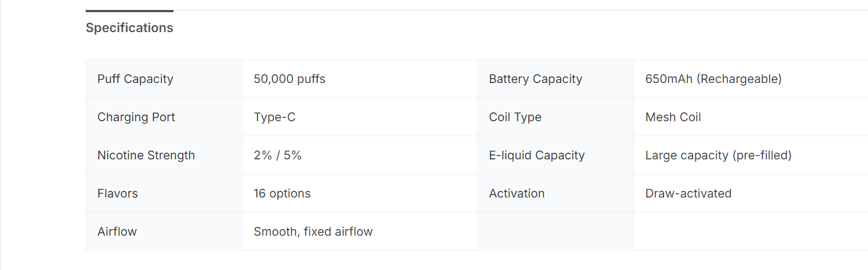Image resolution: width=868 pixels, height=270 pixels.
Task: Select the Draw-activated value
Action: point(688,194)
